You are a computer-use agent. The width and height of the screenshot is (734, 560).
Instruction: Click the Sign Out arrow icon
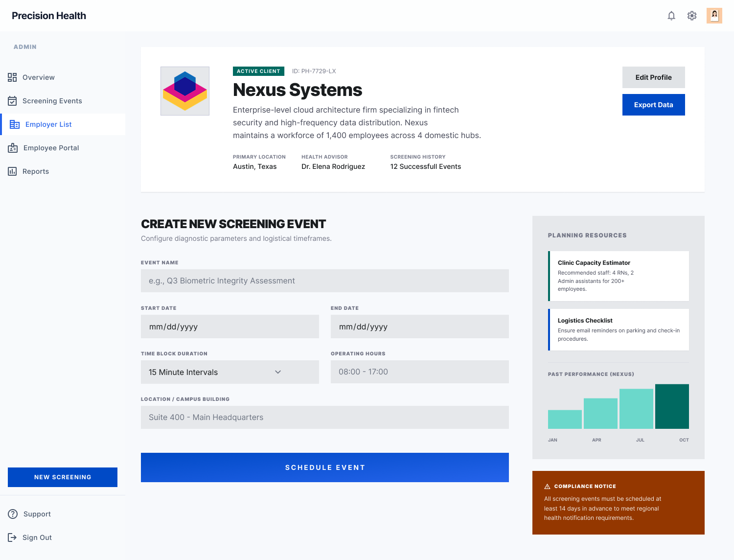click(x=12, y=537)
